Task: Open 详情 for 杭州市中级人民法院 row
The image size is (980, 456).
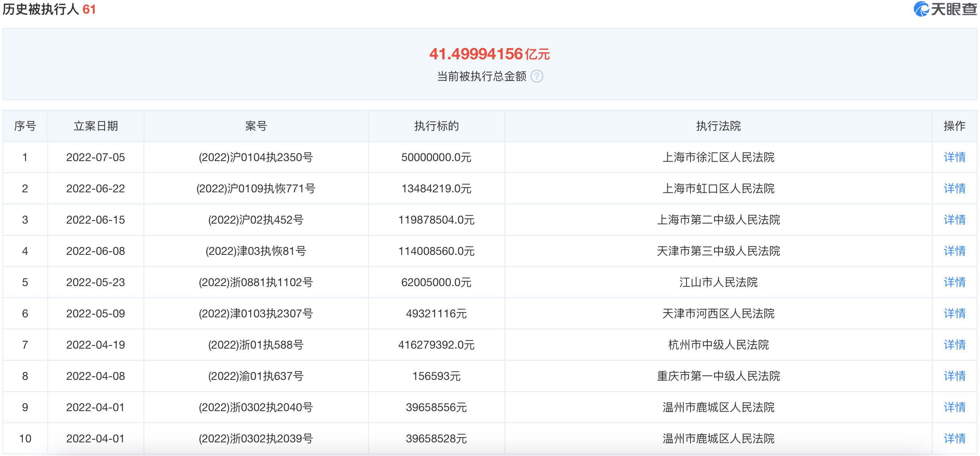Action: [x=954, y=345]
